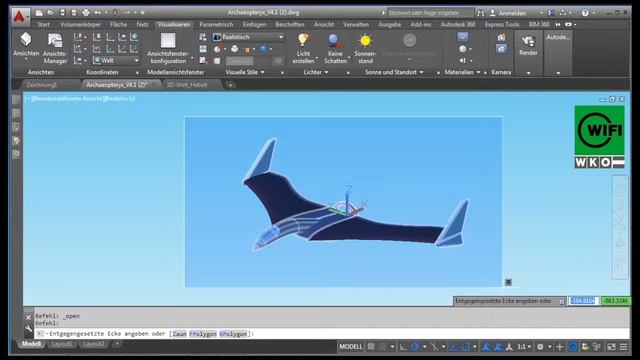Viewport: 640px width, 360px height.
Task: Expand the Visuelle Stile panel
Action: tap(245, 72)
